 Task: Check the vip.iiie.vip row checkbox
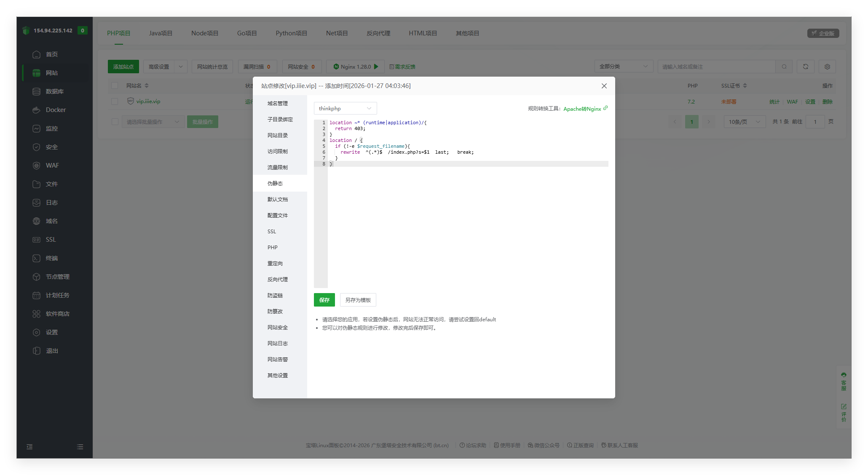(x=115, y=101)
